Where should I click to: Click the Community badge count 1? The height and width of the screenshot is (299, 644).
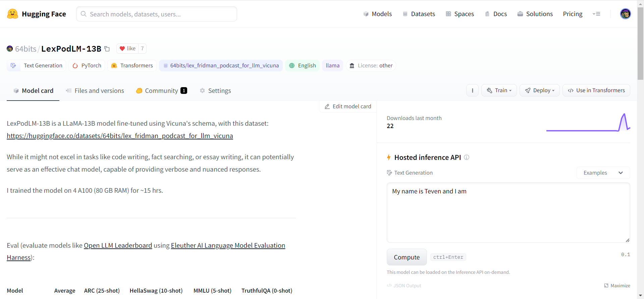point(184,91)
